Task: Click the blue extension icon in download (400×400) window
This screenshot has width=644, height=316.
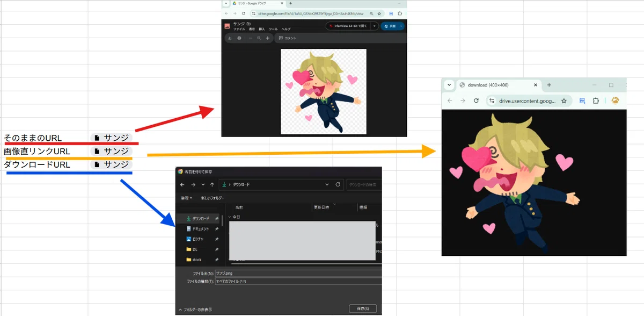Action: (582, 100)
